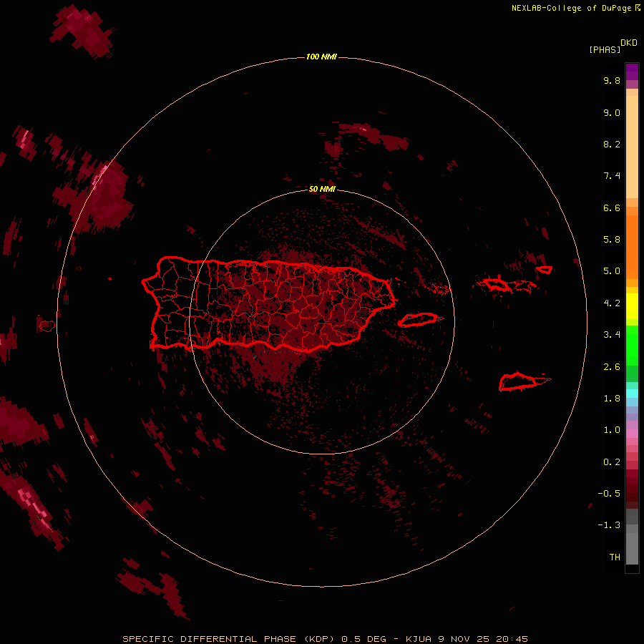Click the 50 NMI range ring label
This screenshot has height=644, width=644.
322,189
